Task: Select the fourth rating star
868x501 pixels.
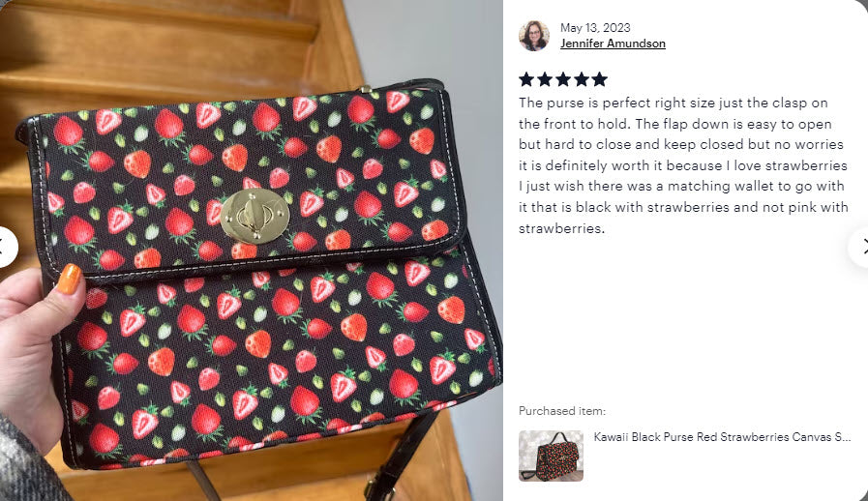Action: pyautogui.click(x=582, y=79)
